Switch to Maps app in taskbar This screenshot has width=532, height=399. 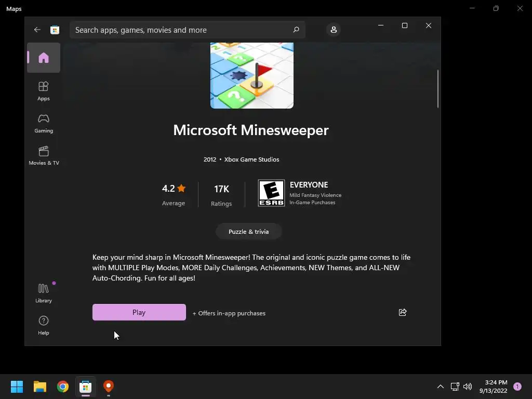(x=108, y=387)
